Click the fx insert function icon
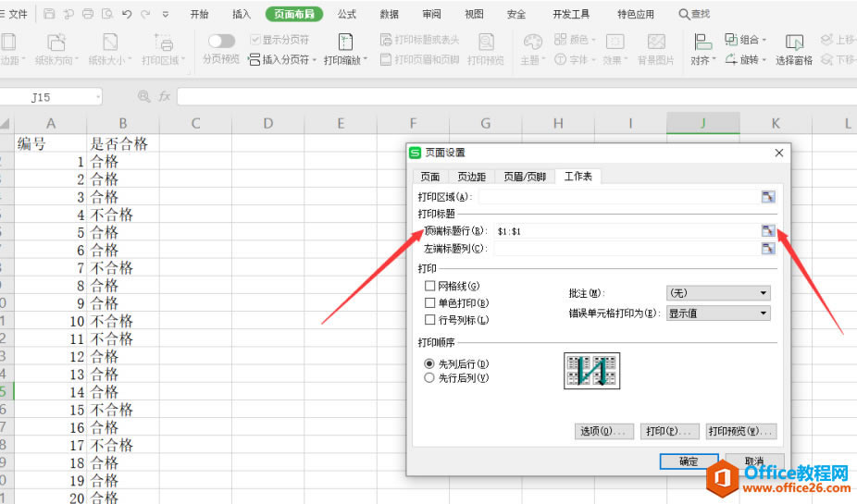857x504 pixels. 165,97
